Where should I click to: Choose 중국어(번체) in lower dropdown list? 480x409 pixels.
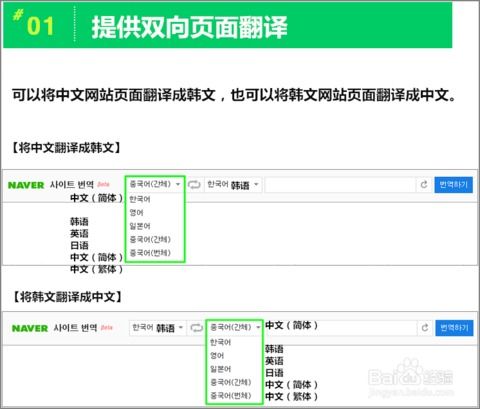(231, 396)
